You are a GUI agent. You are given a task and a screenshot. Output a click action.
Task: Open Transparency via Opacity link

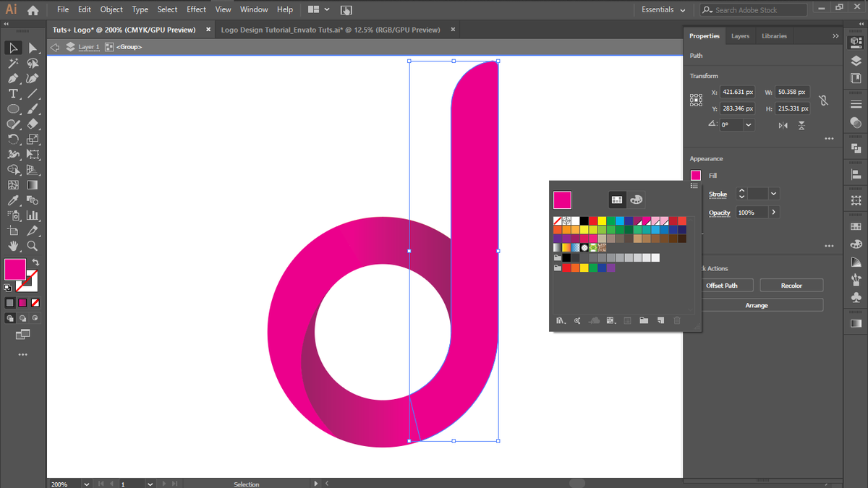pos(720,213)
